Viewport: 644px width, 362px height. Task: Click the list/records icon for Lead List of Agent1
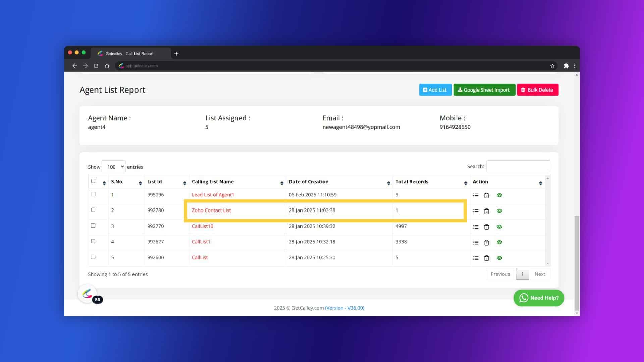pyautogui.click(x=476, y=195)
